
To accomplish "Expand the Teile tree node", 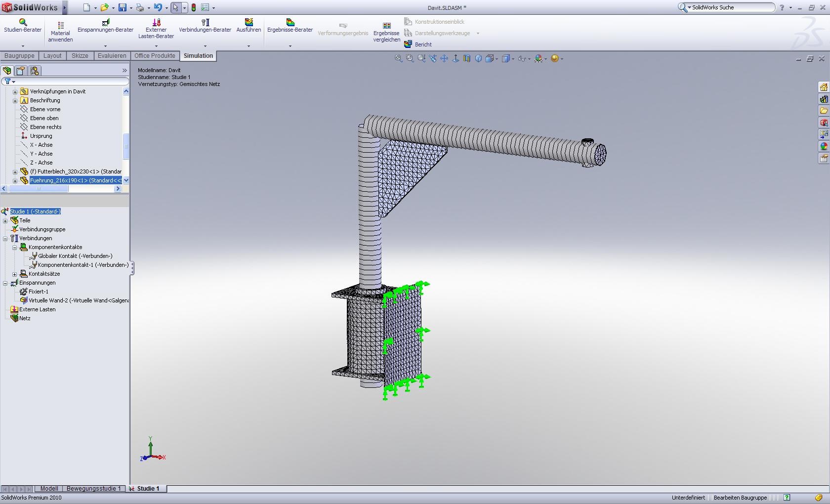I will 5,221.
